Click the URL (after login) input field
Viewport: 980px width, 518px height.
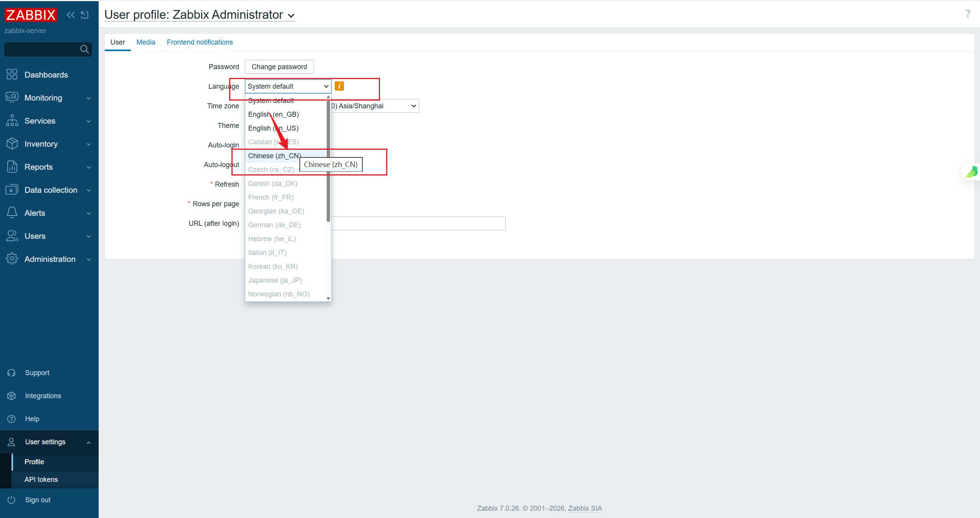click(x=418, y=223)
